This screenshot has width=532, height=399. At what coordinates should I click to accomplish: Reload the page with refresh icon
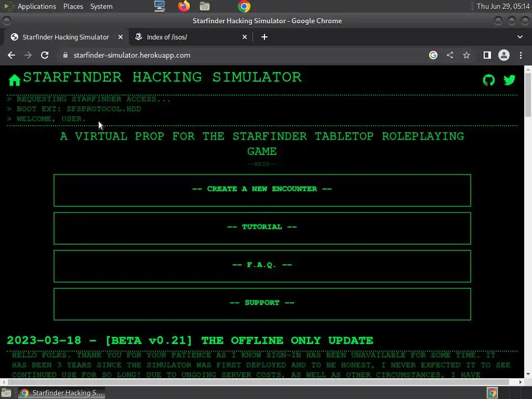45,55
